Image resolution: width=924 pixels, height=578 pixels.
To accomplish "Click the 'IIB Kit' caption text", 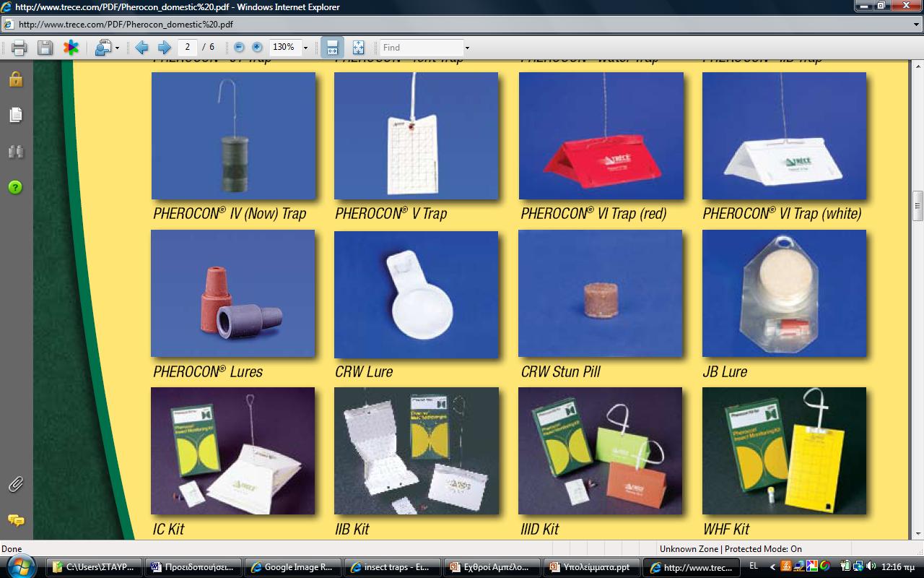I will [x=352, y=530].
